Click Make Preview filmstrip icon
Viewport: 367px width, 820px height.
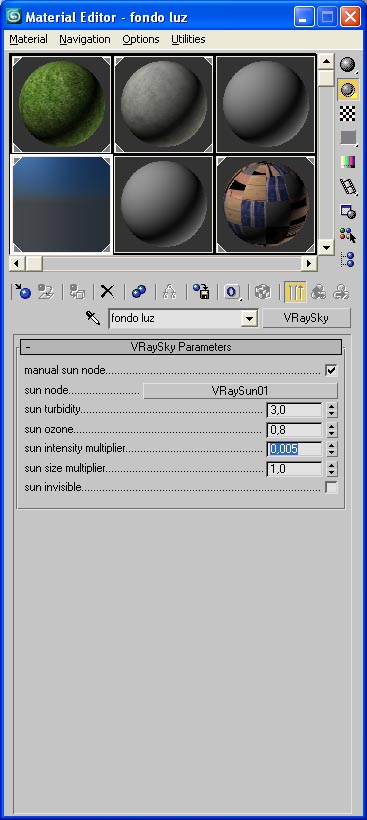(348, 186)
